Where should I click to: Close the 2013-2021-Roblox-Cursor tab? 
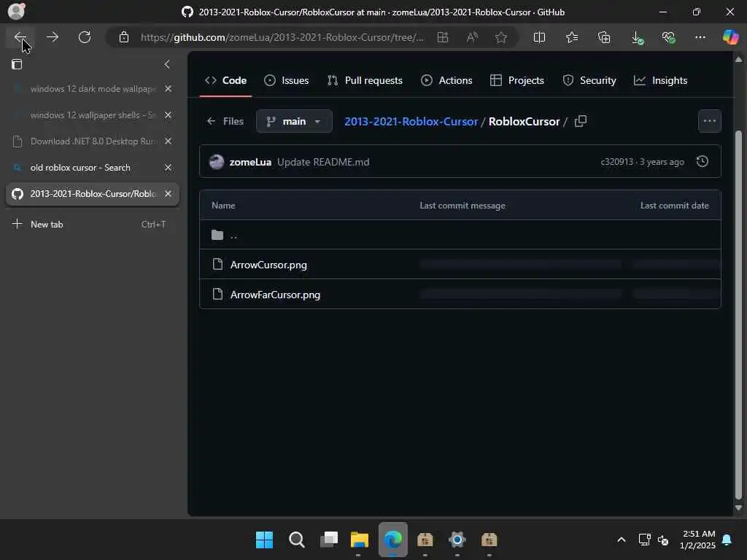[169, 194]
